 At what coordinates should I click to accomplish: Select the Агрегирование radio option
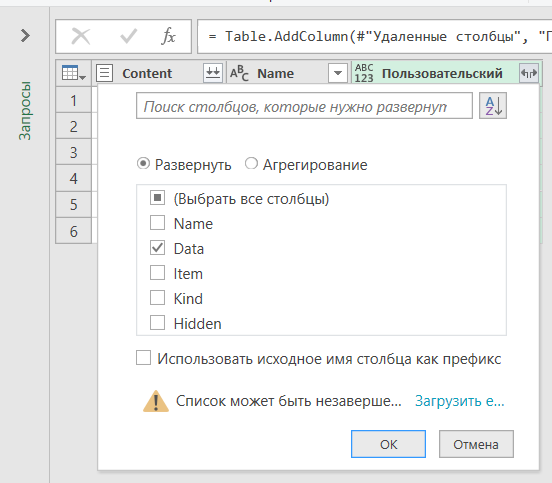(x=251, y=164)
